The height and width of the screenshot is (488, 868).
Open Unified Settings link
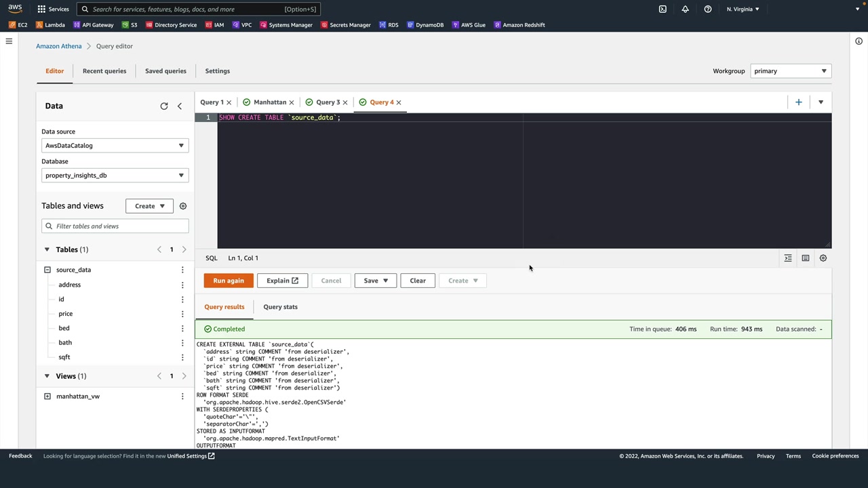pyautogui.click(x=191, y=456)
